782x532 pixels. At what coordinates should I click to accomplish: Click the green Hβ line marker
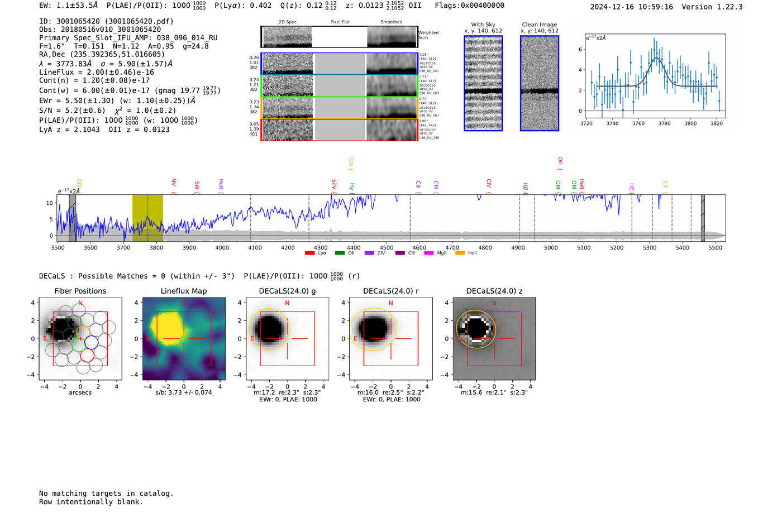pos(525,188)
